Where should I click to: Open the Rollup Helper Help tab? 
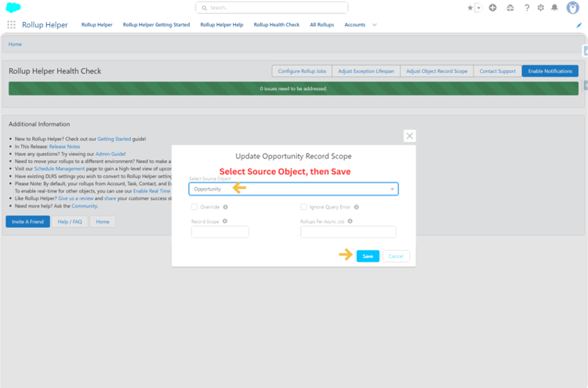[222, 25]
